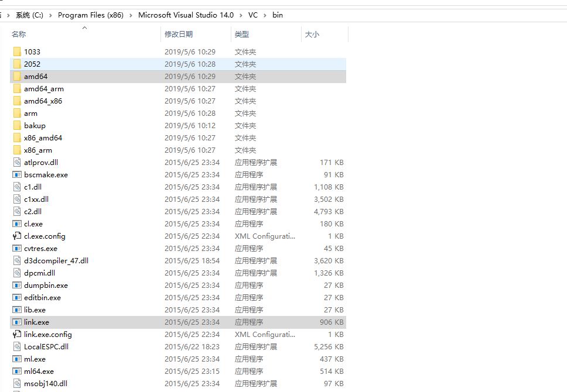The height and width of the screenshot is (392, 567).
Task: Go to Program Files (x86) breadcrumb
Action: click(x=91, y=15)
